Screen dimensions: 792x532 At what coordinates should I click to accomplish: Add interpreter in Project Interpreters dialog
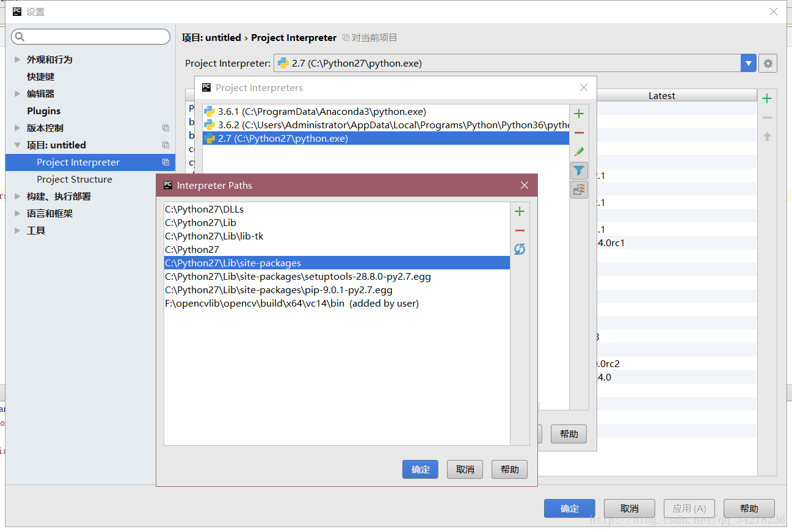[x=579, y=114]
